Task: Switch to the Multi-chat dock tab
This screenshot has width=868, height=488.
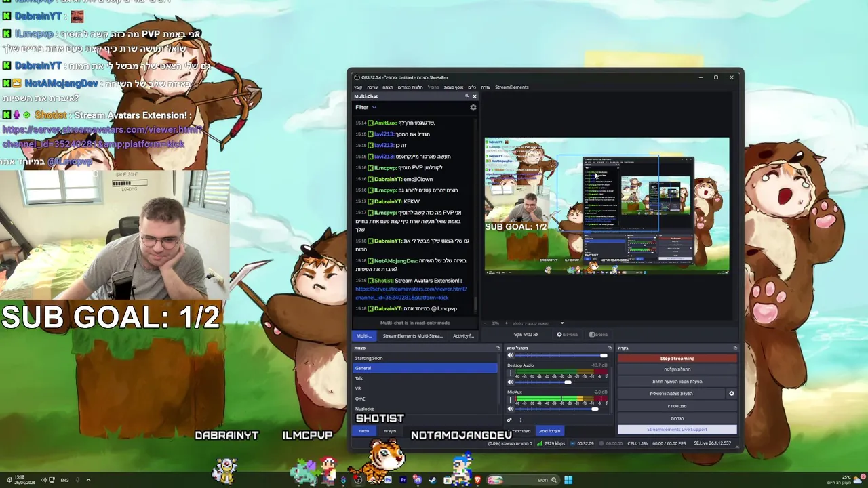Action: point(364,335)
